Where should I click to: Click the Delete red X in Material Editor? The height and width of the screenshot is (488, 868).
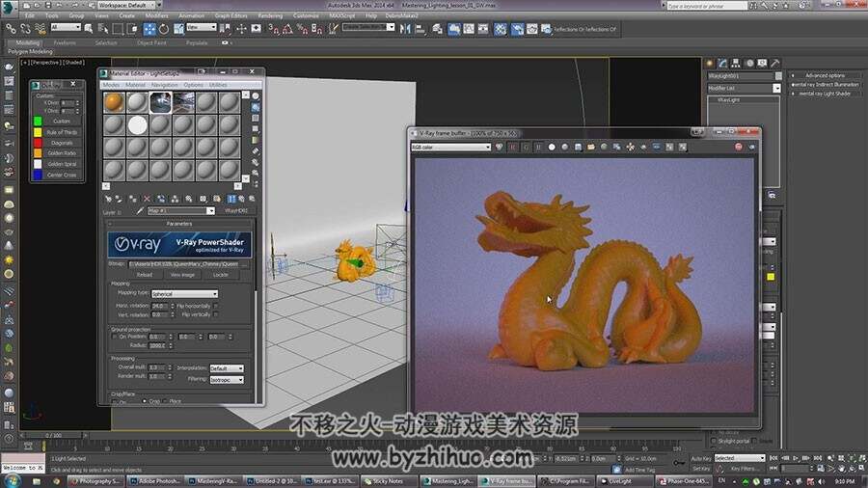point(147,199)
